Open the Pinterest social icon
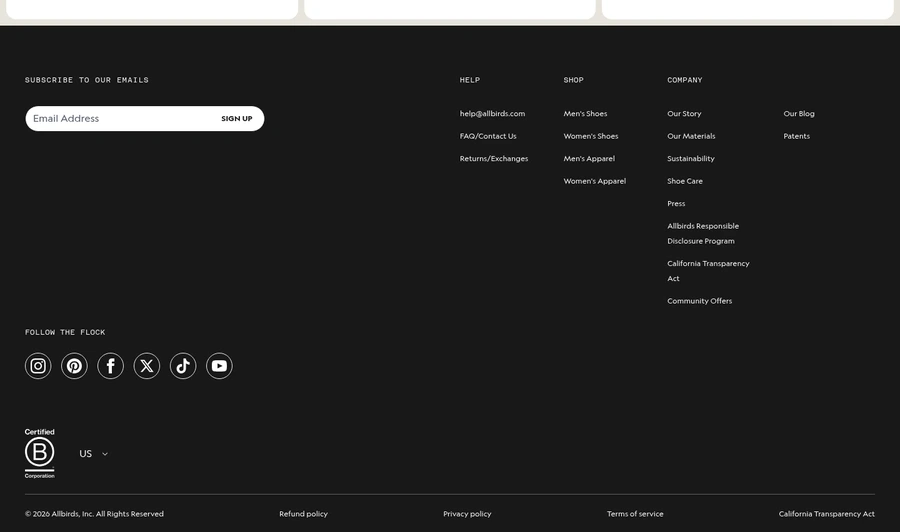900x532 pixels. 74,366
